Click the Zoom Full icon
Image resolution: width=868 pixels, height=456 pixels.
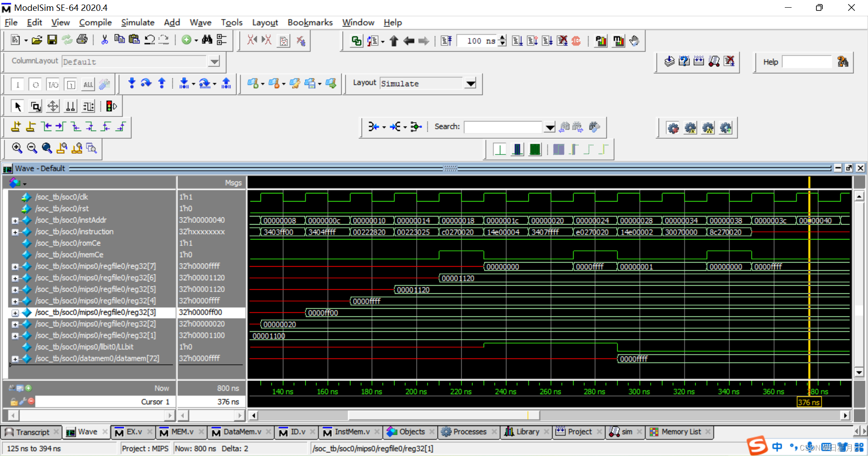(47, 148)
